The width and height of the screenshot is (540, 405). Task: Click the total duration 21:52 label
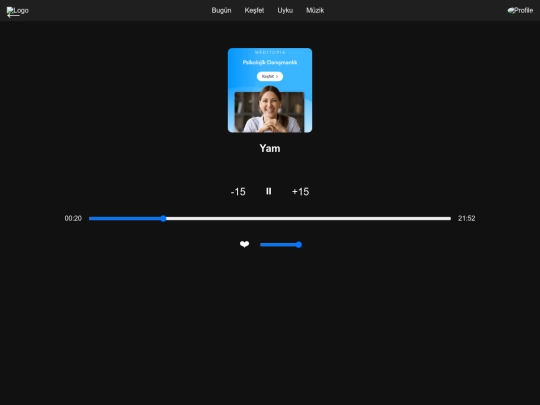pos(467,218)
